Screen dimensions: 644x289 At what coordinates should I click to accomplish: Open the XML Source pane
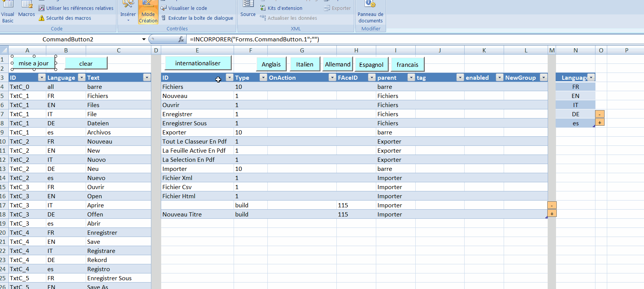[x=248, y=9]
